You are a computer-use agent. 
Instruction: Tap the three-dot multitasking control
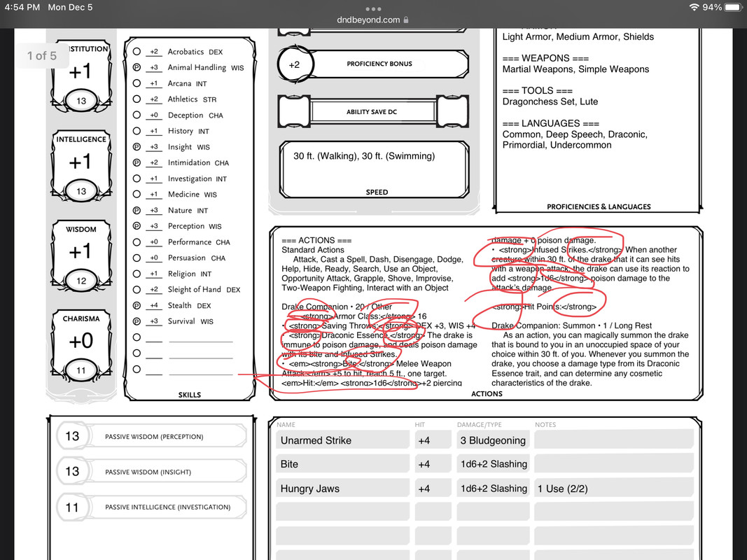(373, 9)
